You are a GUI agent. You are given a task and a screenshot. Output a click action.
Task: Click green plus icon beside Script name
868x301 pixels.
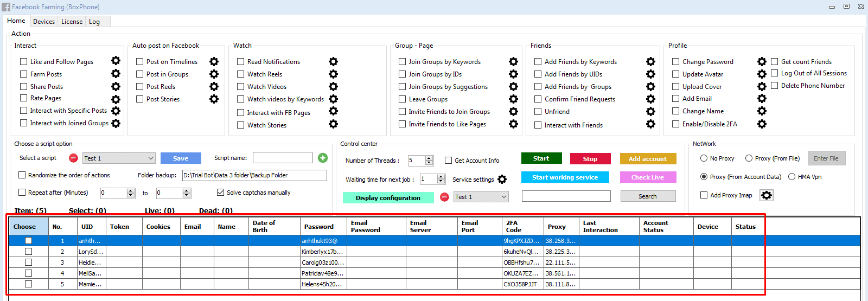(323, 158)
